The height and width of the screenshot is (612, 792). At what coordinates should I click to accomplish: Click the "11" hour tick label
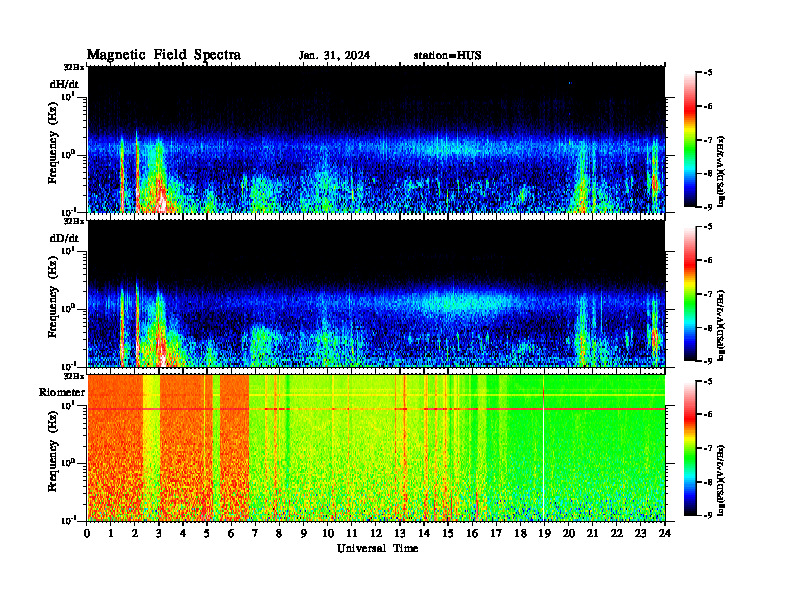[352, 533]
